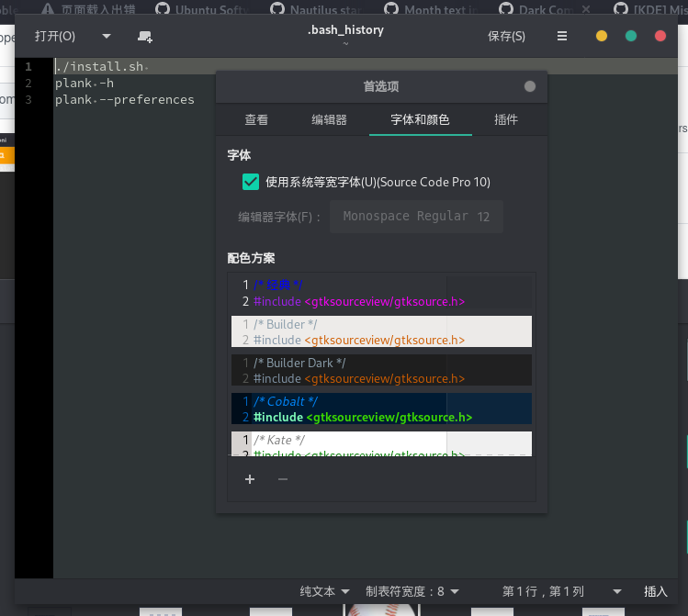Click line number 3 in the gutter

click(x=28, y=100)
